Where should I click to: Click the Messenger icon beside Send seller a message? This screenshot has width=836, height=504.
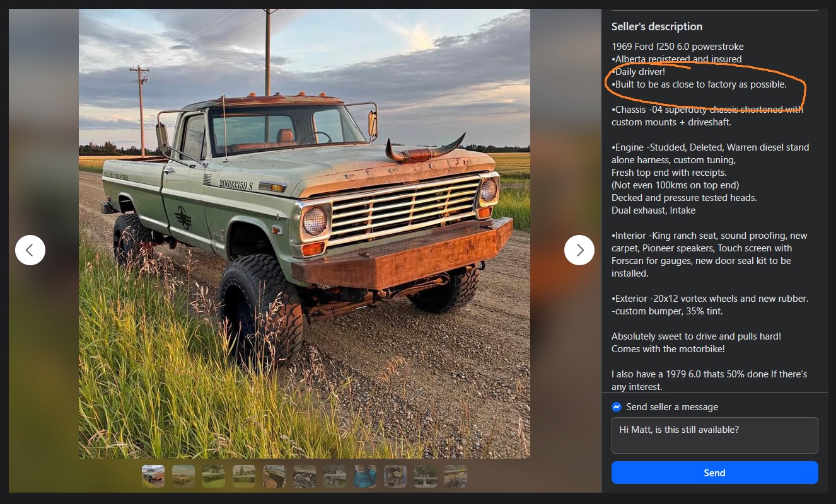tap(617, 407)
